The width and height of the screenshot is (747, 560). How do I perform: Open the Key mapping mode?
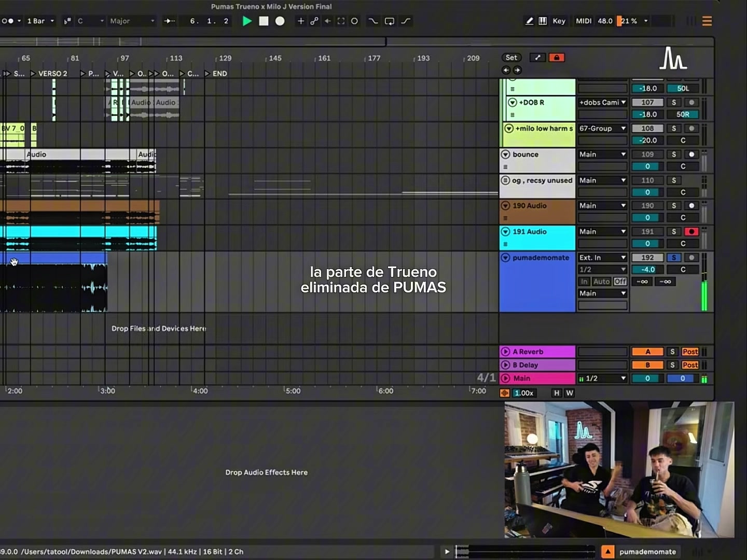click(559, 21)
